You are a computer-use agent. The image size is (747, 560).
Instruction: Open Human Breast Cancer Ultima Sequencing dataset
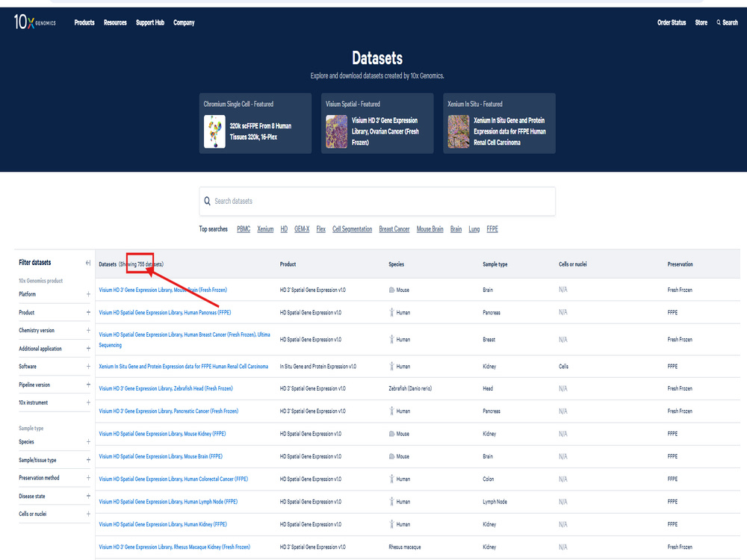point(185,340)
